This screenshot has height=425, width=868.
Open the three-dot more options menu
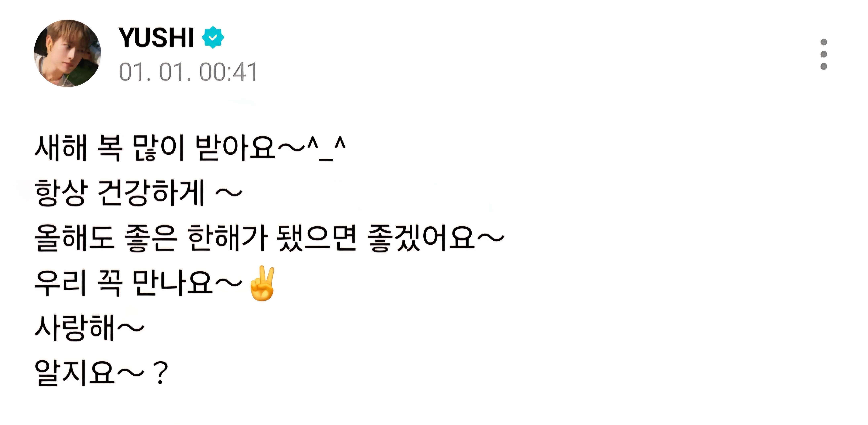pos(824,54)
